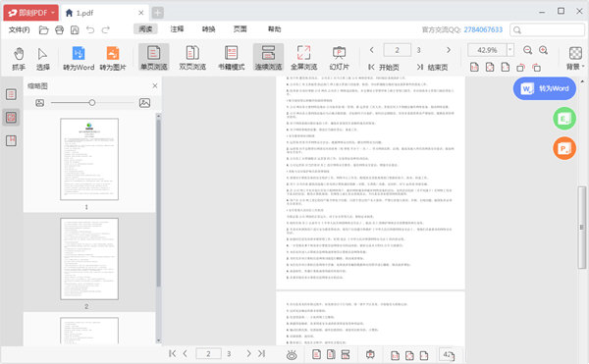The height and width of the screenshot is (364, 589).
Task: Open the thumbnails sidebar panel icon
Action: click(11, 118)
